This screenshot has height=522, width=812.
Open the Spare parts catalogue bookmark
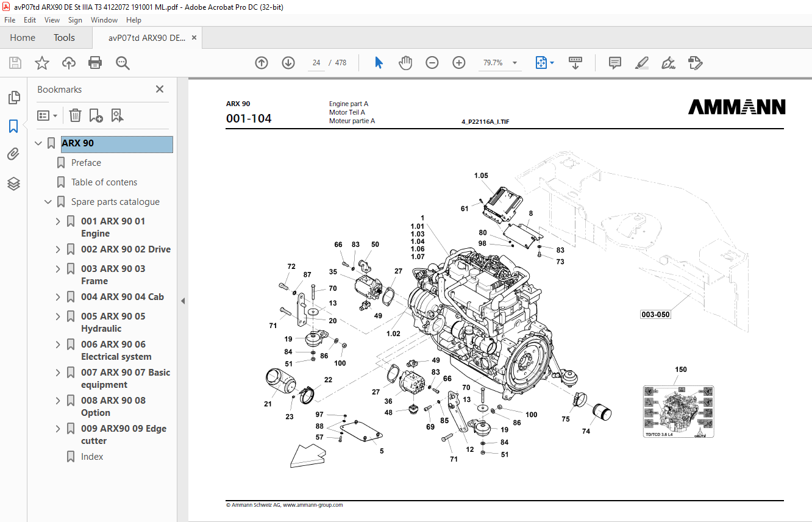(115, 202)
